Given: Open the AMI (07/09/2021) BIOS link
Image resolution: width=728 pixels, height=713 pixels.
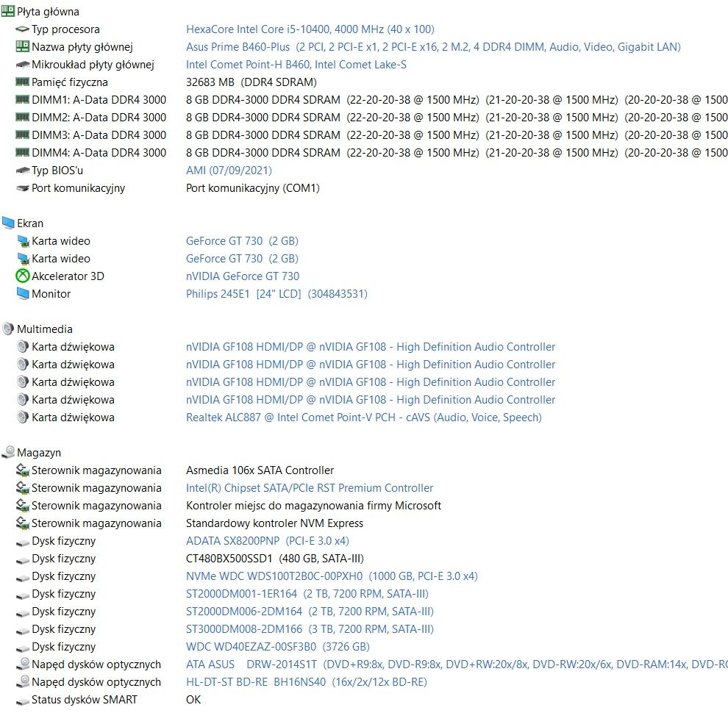Looking at the screenshot, I should (x=229, y=171).
